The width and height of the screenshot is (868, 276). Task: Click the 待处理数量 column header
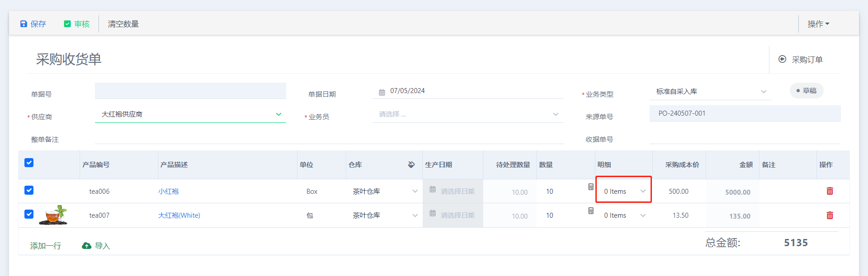[x=513, y=165]
